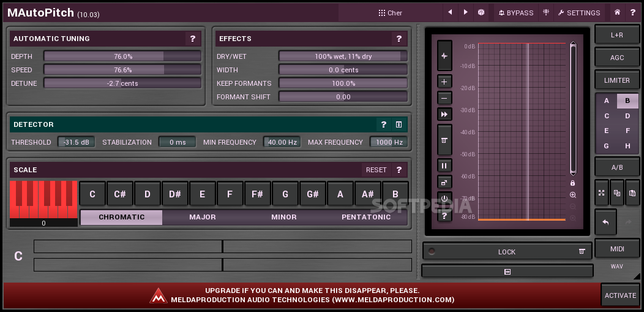Toggle the F note in scale

click(230, 194)
